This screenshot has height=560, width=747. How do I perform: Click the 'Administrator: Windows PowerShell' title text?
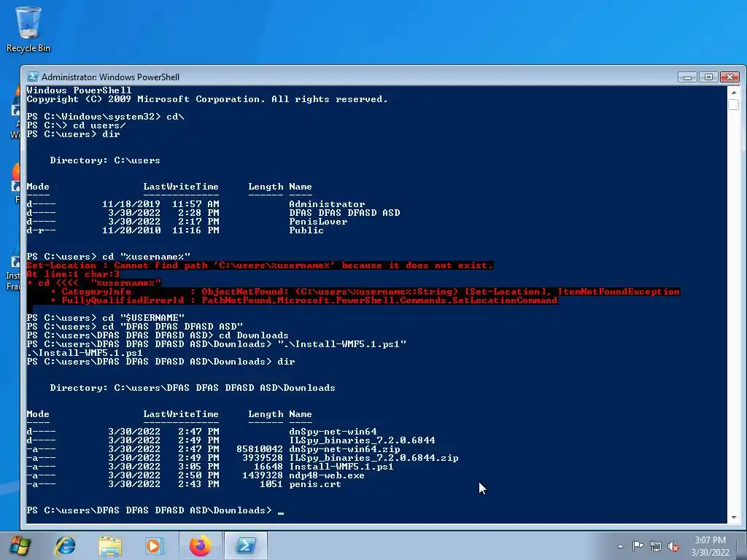111,77
